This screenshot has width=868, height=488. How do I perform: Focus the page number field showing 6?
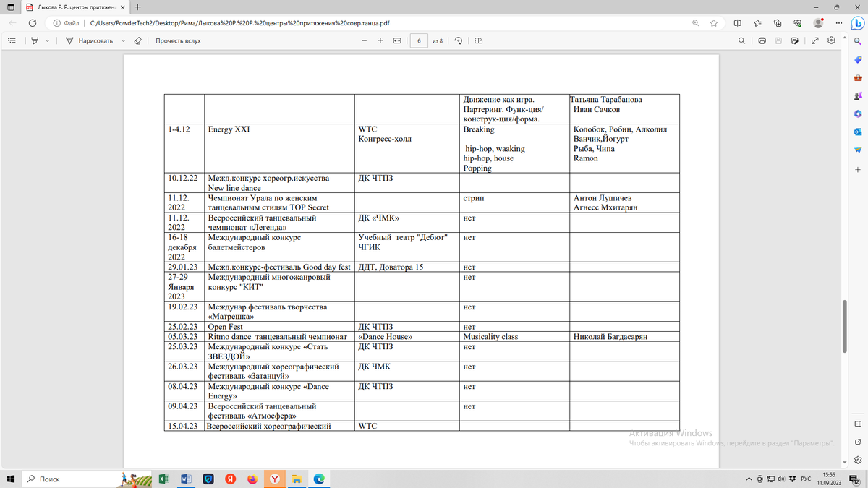coord(419,40)
